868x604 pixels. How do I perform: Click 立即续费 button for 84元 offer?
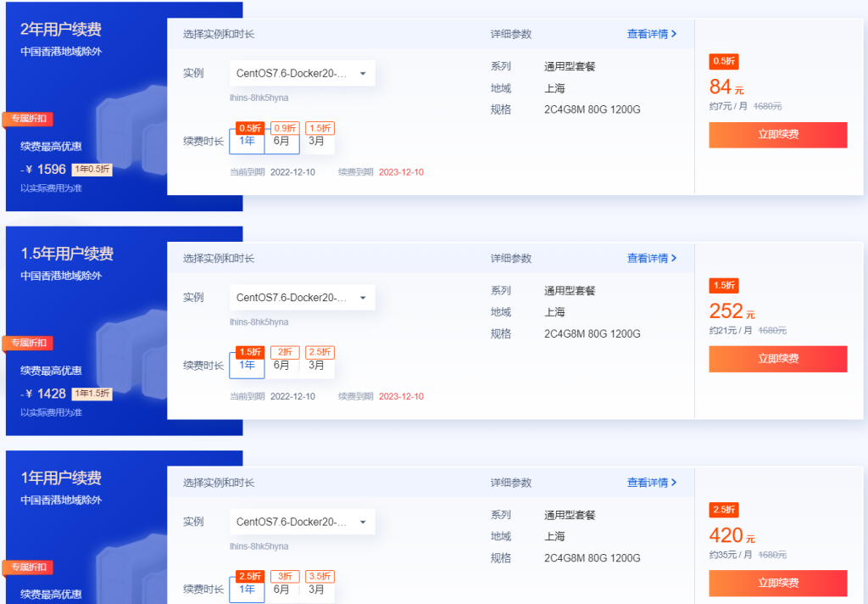click(778, 135)
